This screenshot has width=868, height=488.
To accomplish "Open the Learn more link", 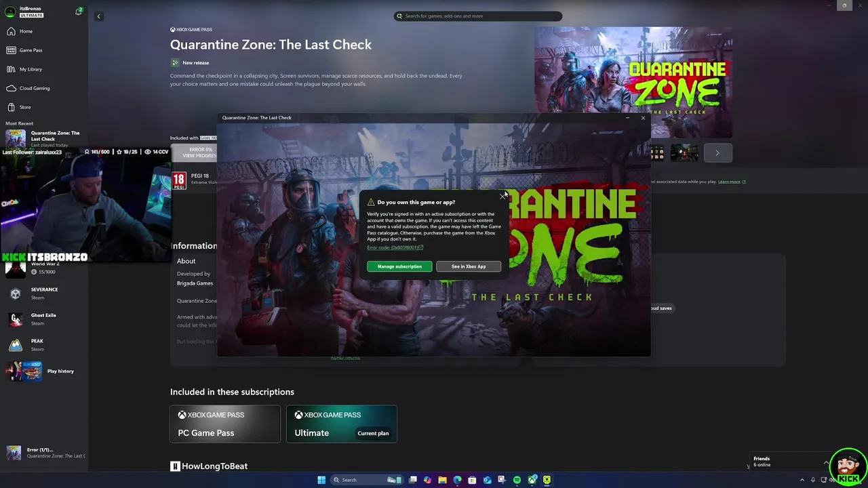I will [732, 182].
